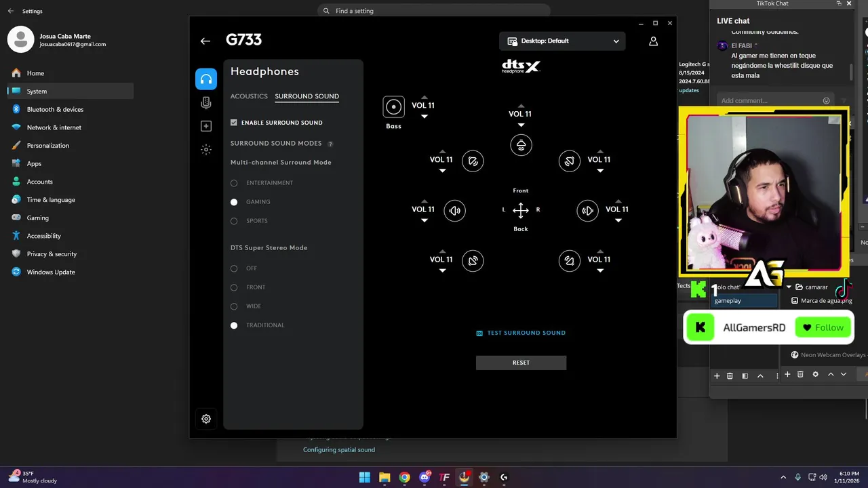Go back with the G HUB arrow
This screenshot has width=868, height=488.
coord(205,41)
